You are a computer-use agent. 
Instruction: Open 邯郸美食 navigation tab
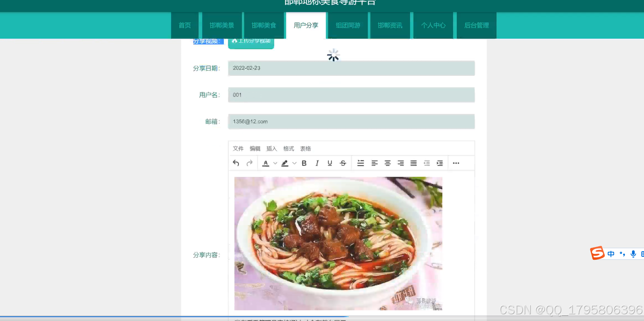[x=264, y=25]
